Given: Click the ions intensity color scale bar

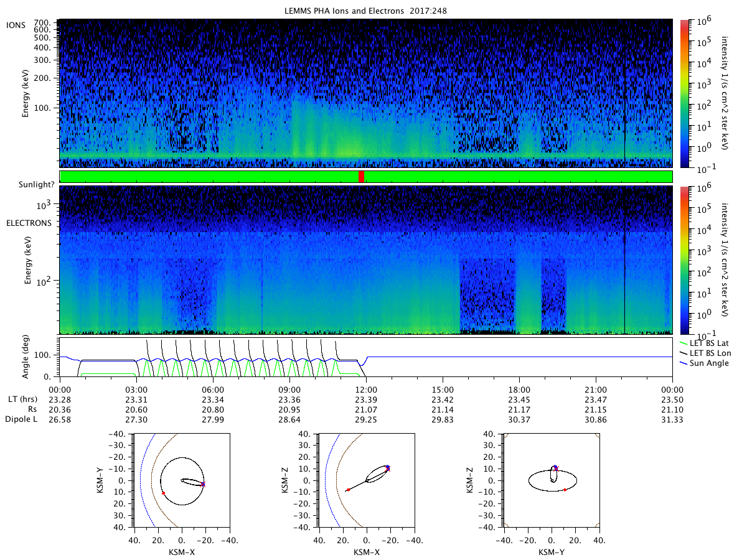Looking at the screenshot, I should tap(684, 93).
